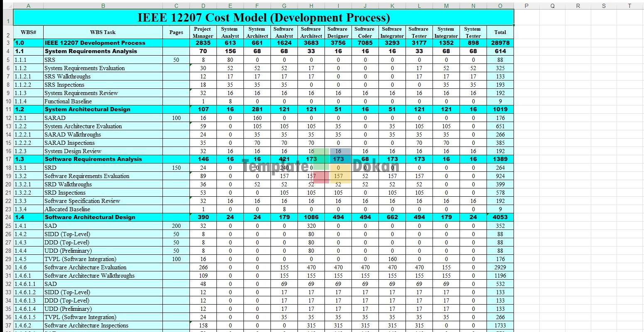644x332 pixels.
Task: Click the Pages value 200 for SAD
Action: (x=176, y=226)
